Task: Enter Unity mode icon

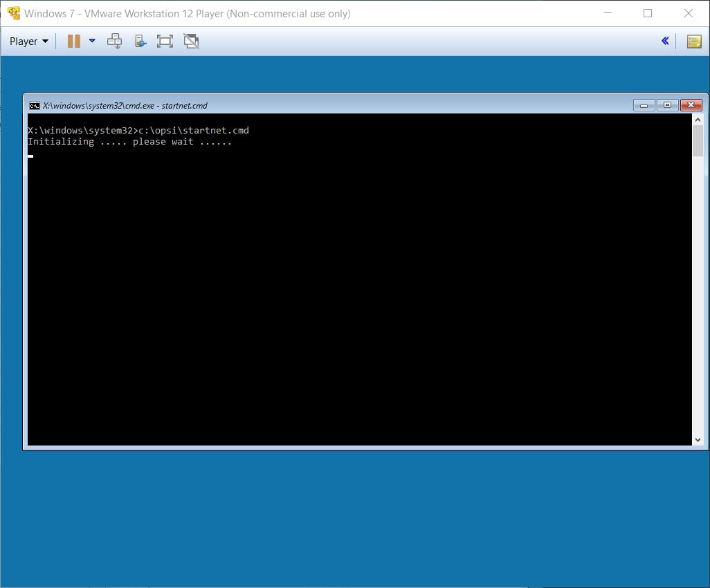Action: (x=191, y=42)
